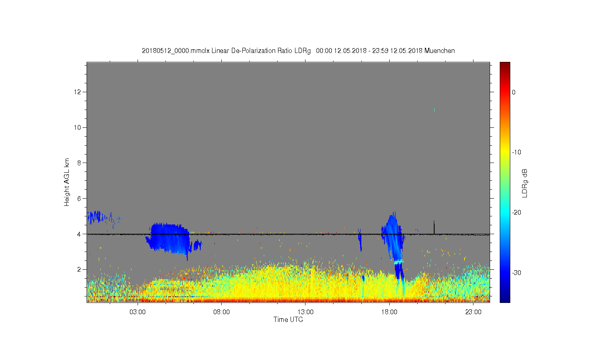The image size is (607, 364).
Task: Click the dark red top of the colorbar
Action: click(505, 66)
